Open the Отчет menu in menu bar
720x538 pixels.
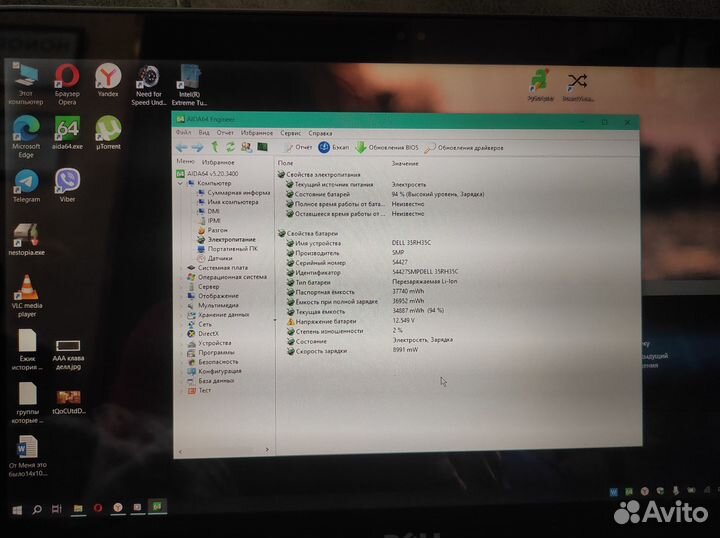click(225, 133)
